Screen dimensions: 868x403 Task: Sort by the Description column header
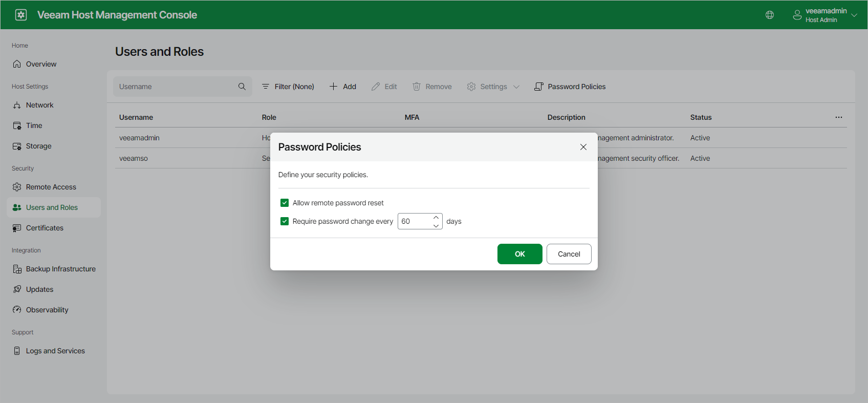(x=567, y=117)
